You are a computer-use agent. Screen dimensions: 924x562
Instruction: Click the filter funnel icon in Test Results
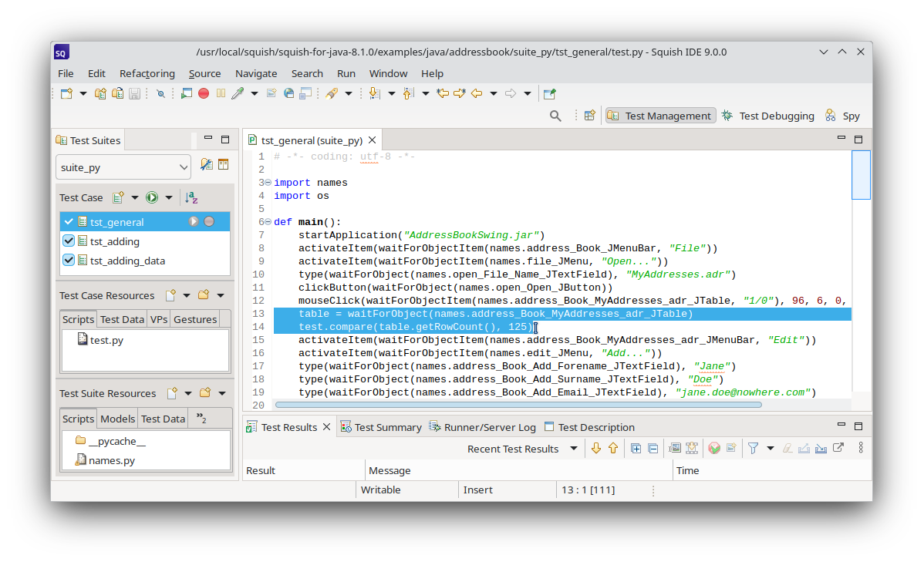point(753,448)
